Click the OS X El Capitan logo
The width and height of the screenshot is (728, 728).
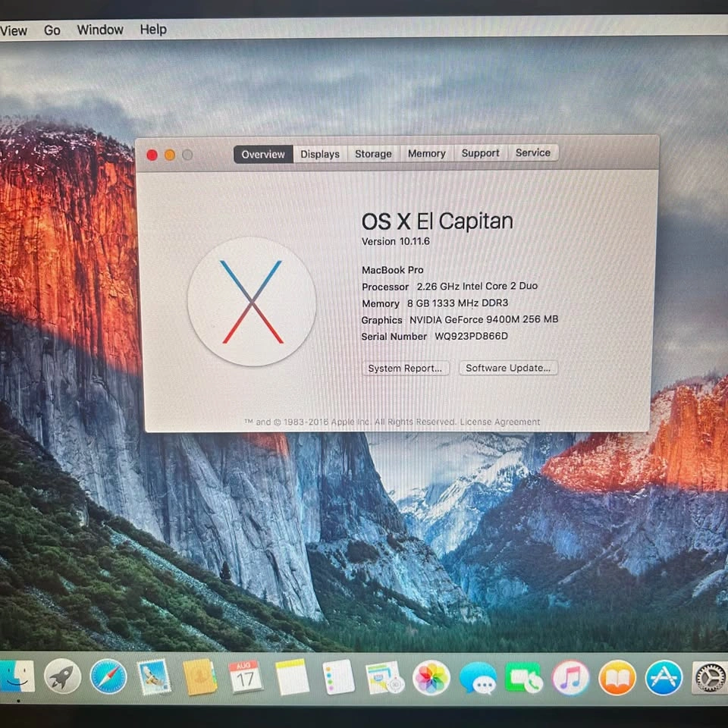coord(252,302)
